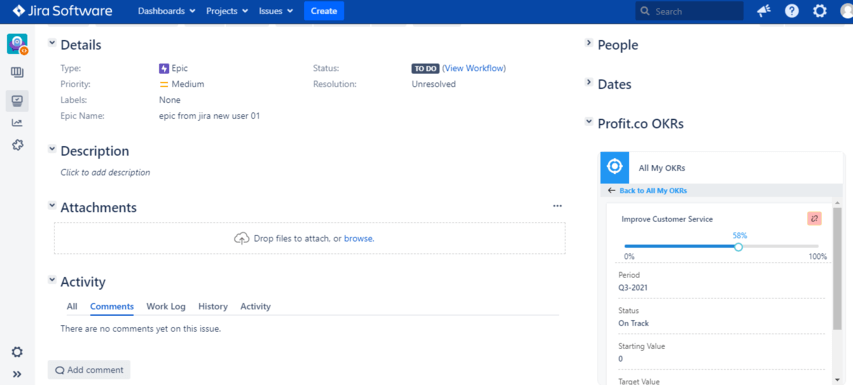
Task: Click the All My OKRs heading
Action: (662, 168)
